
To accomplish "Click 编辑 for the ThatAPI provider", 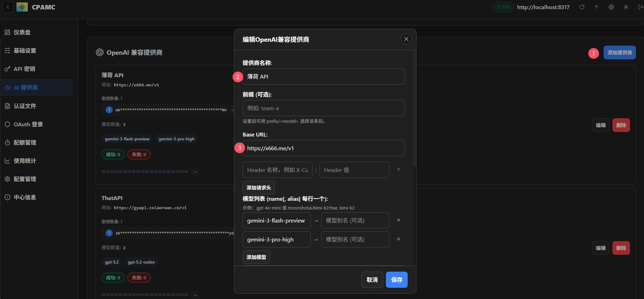I will point(601,248).
